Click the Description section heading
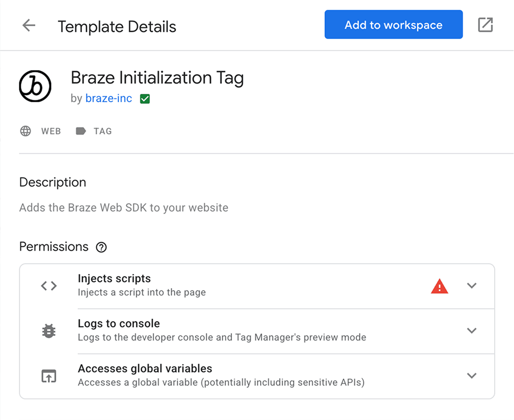 click(x=52, y=182)
